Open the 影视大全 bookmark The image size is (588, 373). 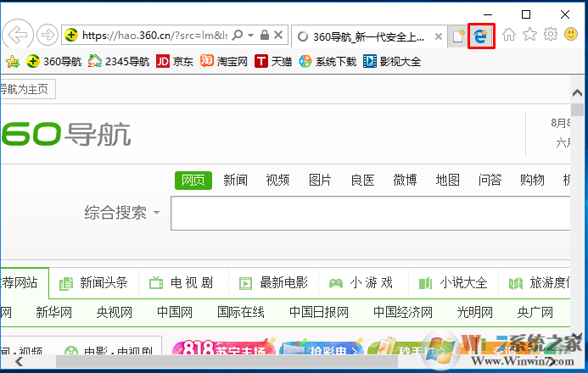click(392, 61)
